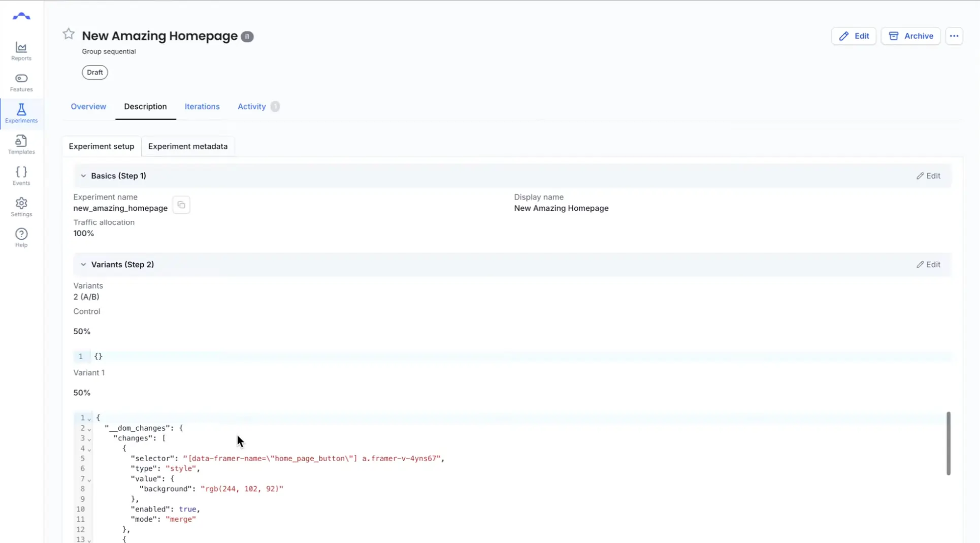The image size is (980, 543).
Task: Switch to the Iterations tab
Action: tap(202, 107)
